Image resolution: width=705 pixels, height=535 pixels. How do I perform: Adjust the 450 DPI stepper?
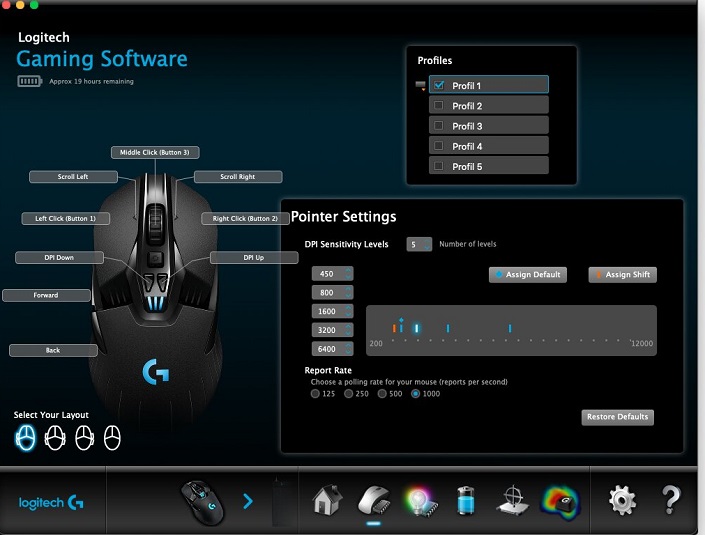[348, 274]
